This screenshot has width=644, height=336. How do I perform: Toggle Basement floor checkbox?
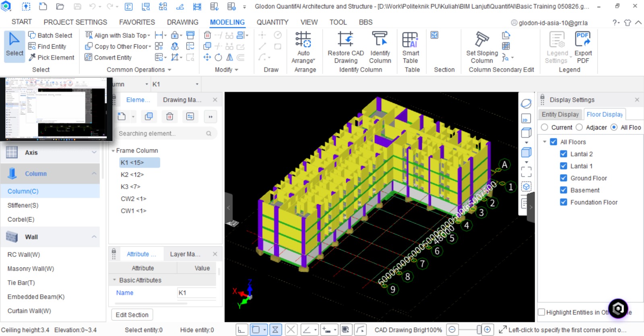563,190
